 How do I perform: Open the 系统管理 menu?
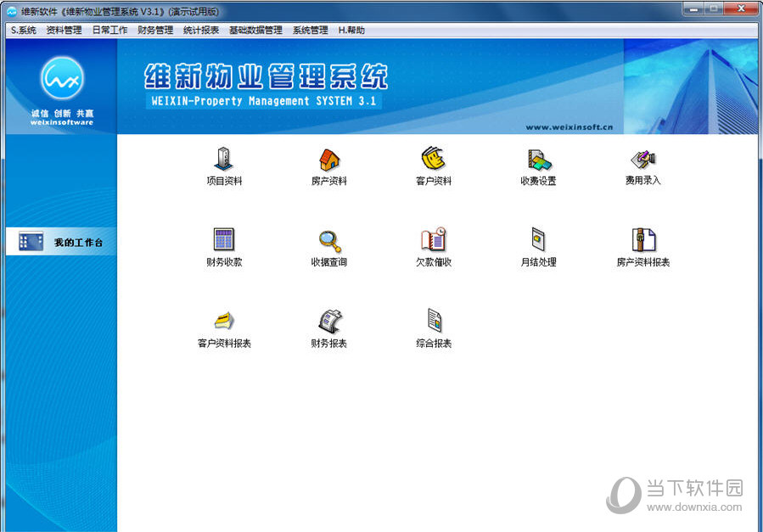[x=310, y=31]
